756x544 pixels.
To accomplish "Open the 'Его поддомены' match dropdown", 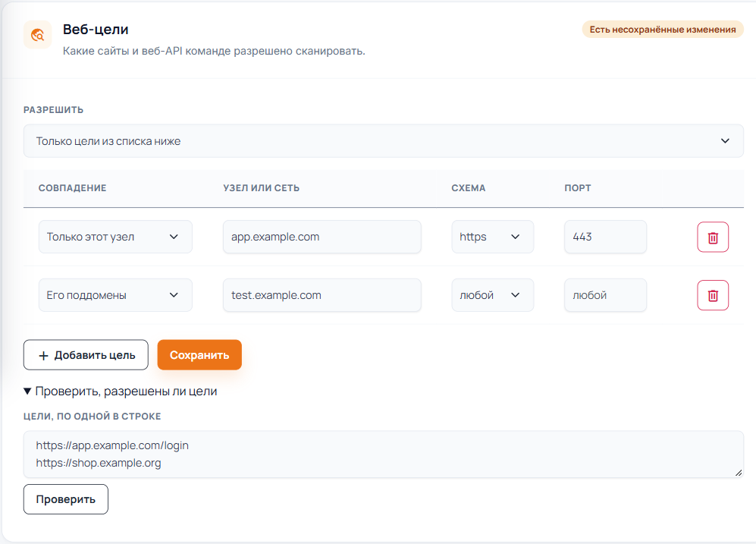I will (115, 295).
